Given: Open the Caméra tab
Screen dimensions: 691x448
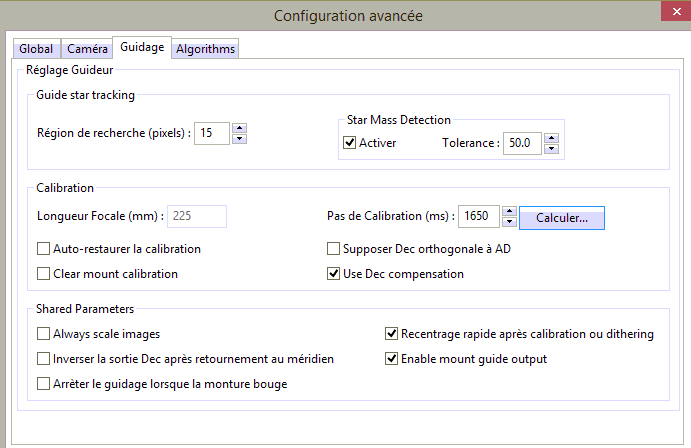Looking at the screenshot, I should coord(87,49).
